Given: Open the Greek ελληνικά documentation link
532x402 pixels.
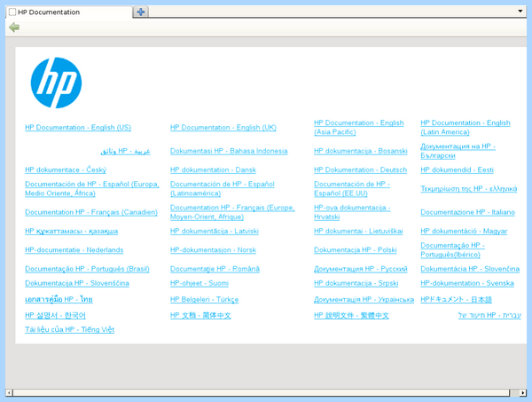Looking at the screenshot, I should pos(469,188).
